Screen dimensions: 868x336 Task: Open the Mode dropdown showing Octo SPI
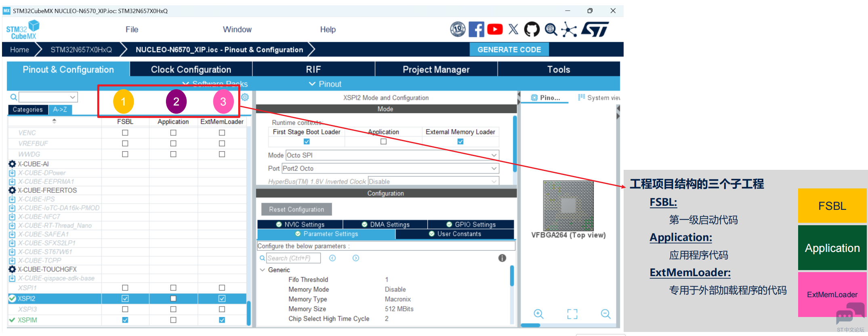coord(392,155)
